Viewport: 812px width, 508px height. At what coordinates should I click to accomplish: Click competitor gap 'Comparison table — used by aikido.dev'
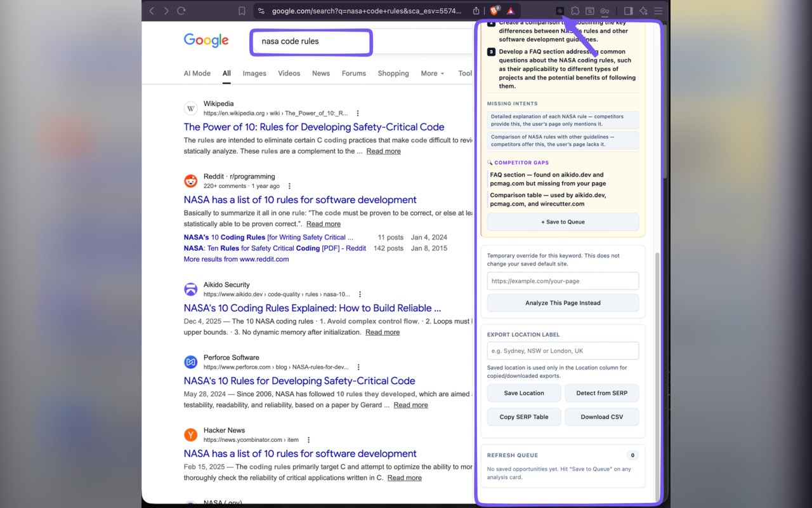[563, 199]
